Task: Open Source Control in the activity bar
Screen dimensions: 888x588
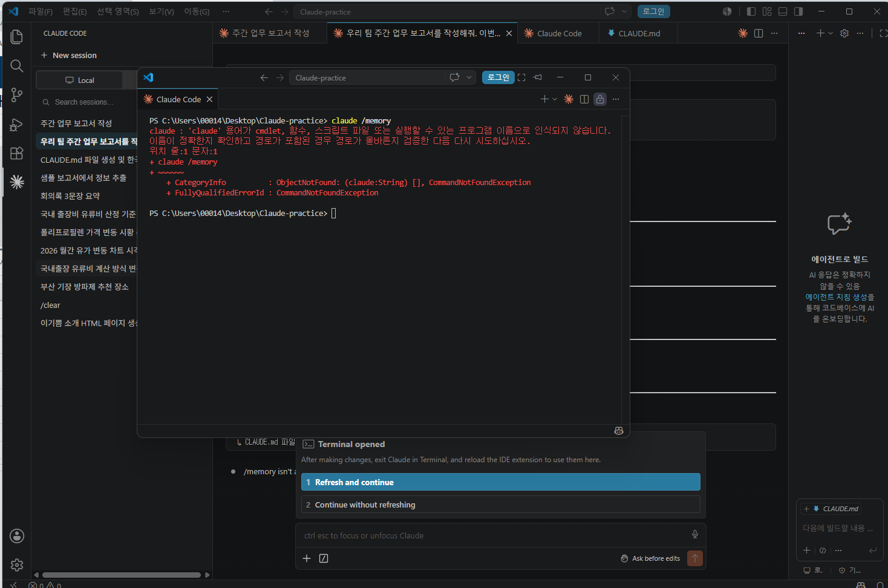Action: [x=17, y=95]
